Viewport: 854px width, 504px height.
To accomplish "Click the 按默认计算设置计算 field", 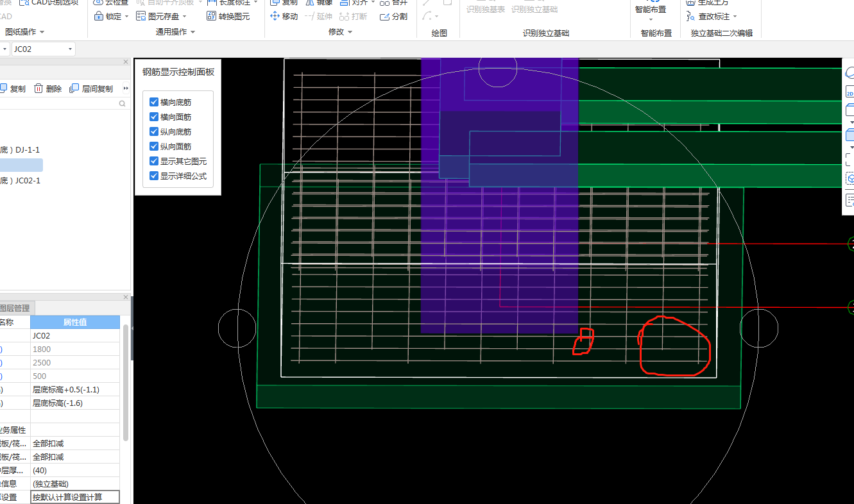I will coord(75,497).
